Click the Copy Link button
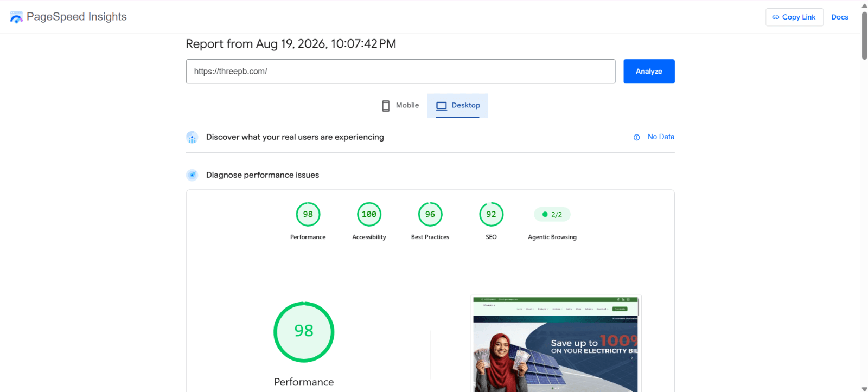 pos(794,17)
